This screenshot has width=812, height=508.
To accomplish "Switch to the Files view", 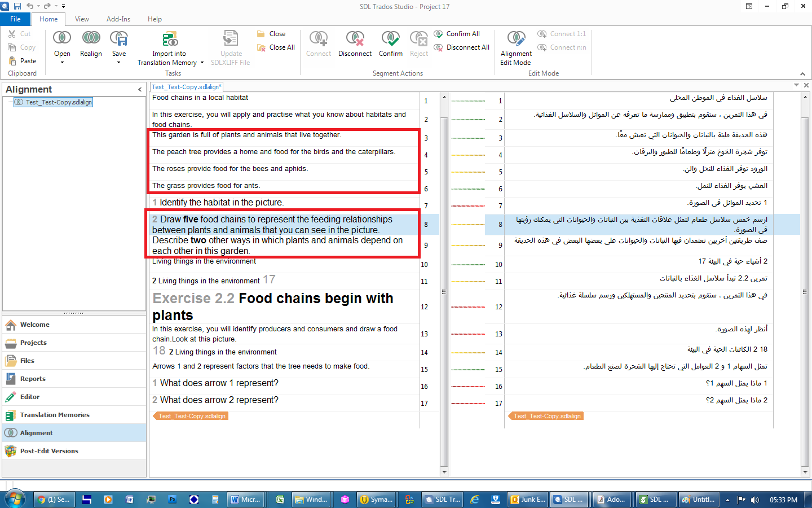I will tap(74, 361).
